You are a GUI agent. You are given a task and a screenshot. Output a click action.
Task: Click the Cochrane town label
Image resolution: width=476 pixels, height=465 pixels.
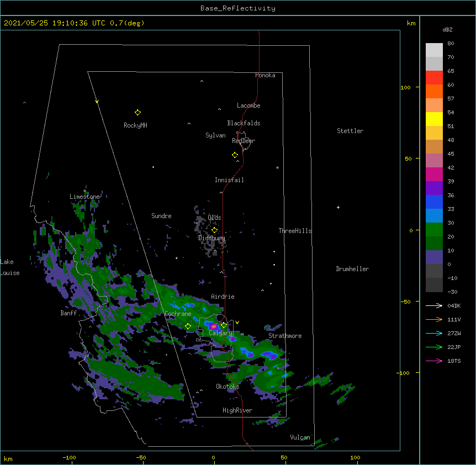(178, 314)
